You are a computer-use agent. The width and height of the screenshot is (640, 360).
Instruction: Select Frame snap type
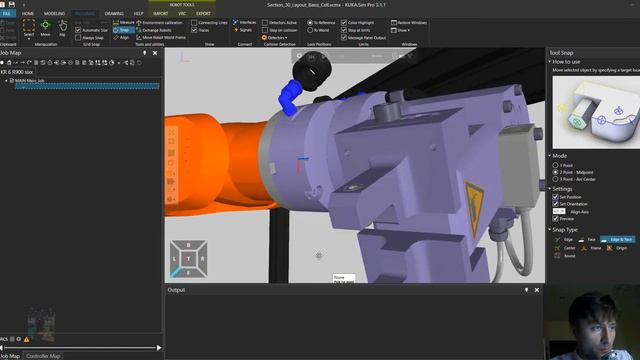point(591,248)
